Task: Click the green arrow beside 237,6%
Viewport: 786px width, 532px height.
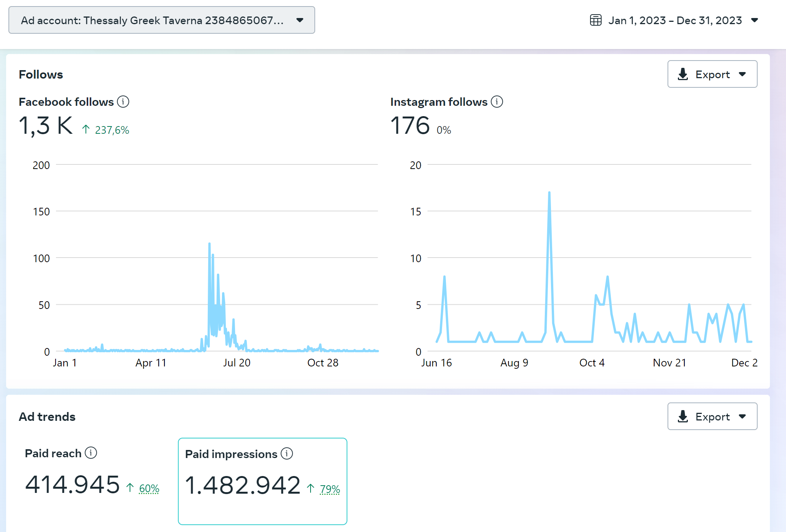Action: (x=86, y=130)
